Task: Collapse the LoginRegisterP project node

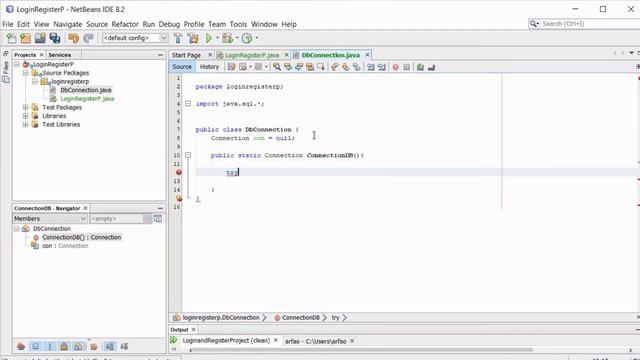Action: [x=17, y=64]
